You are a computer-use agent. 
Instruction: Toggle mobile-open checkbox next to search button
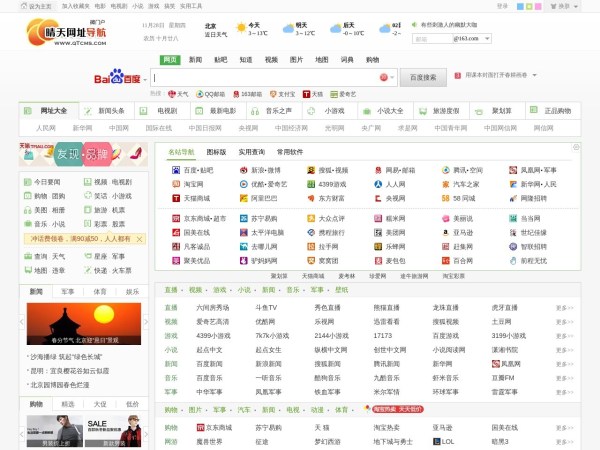[457, 76]
